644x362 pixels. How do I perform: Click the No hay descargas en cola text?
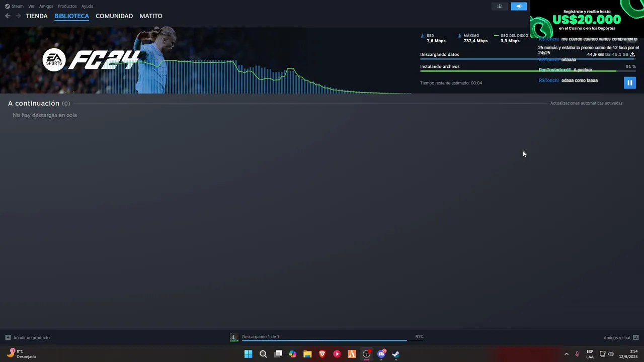point(45,115)
